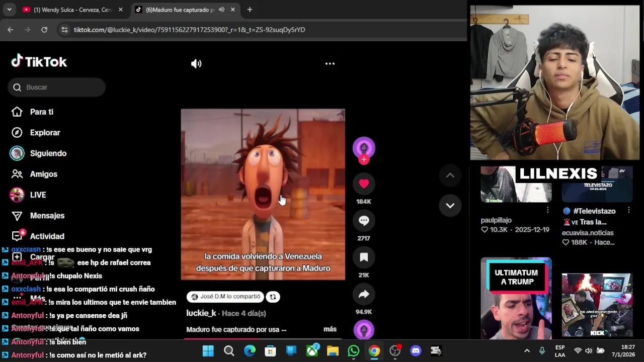Open File Explorer from the taskbar

pyautogui.click(x=333, y=350)
